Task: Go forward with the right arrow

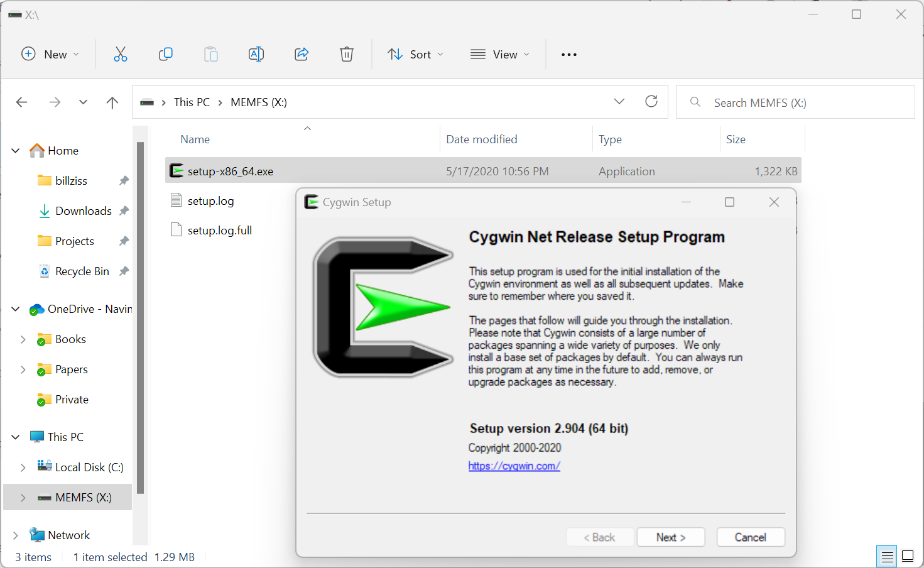Action: 55,102
